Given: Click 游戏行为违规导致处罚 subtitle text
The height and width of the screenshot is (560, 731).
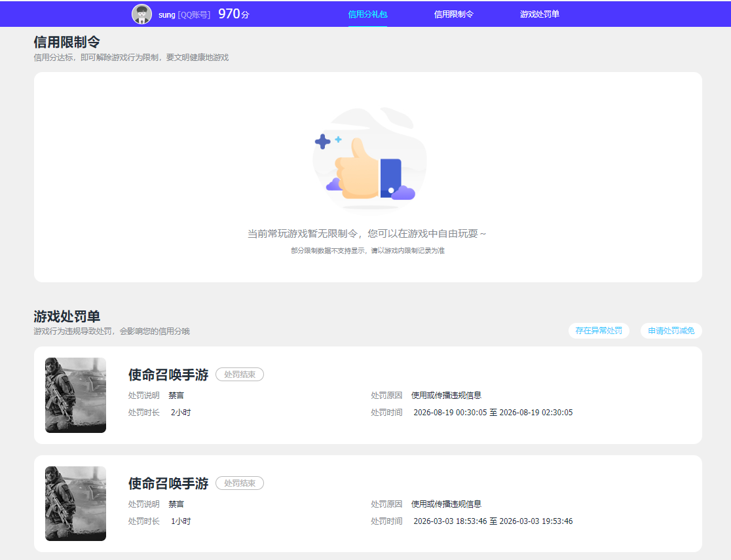Looking at the screenshot, I should pos(111,331).
